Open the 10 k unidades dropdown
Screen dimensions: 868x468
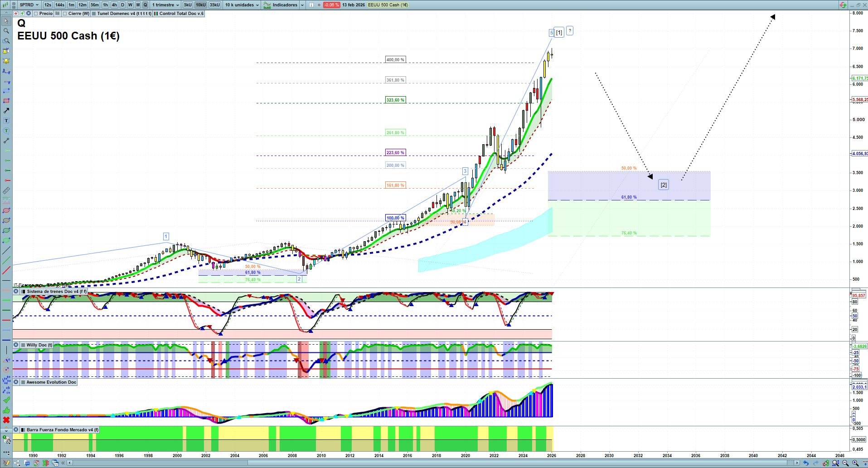242,5
